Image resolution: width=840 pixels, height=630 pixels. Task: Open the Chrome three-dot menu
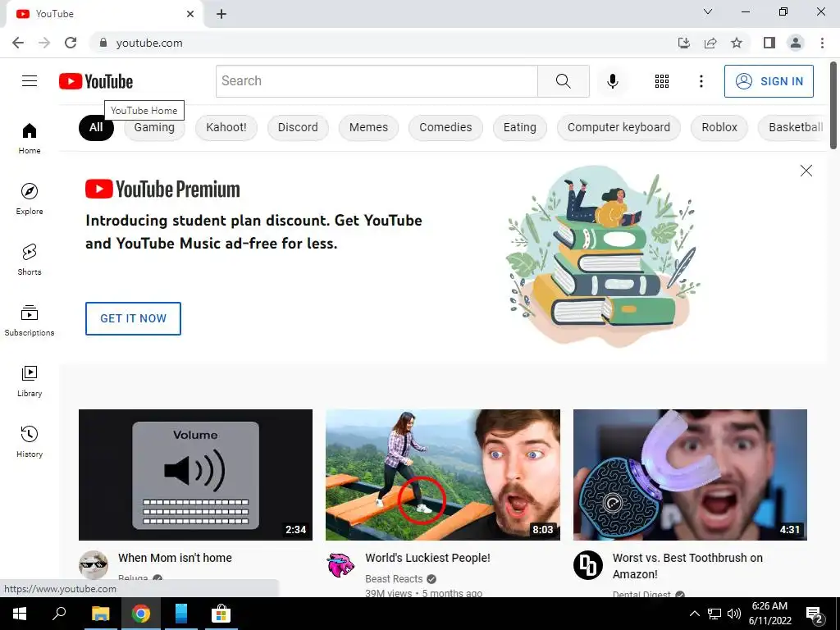pos(822,43)
